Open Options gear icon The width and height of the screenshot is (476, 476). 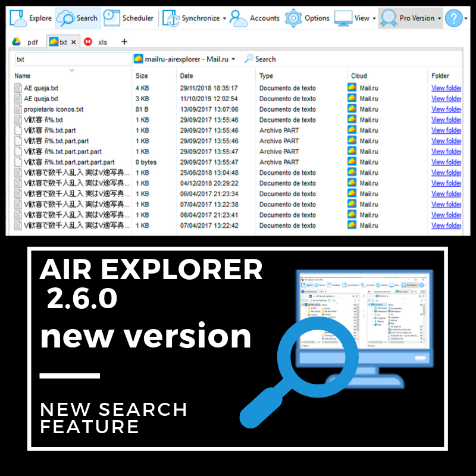(293, 18)
